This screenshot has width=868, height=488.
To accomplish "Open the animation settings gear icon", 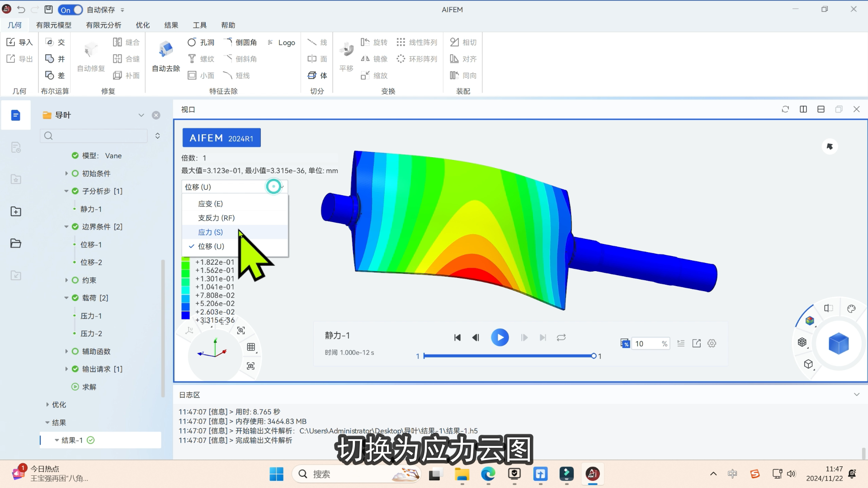I will [712, 343].
